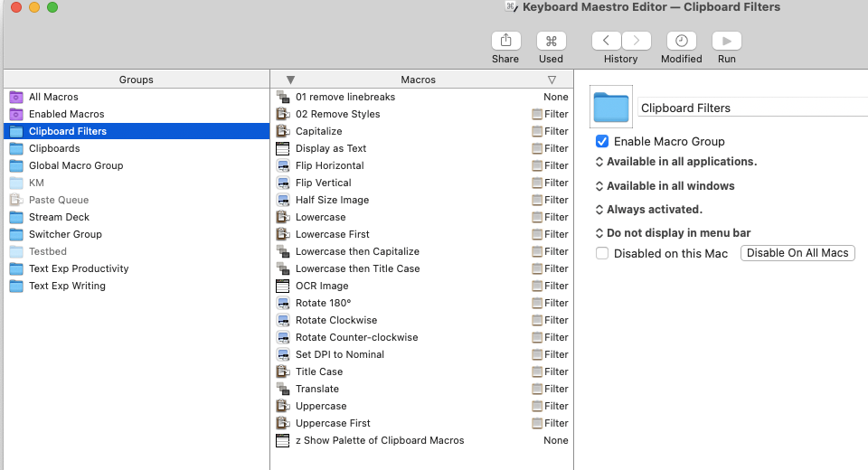The image size is (868, 470).
Task: Click the Filter trigger icon for Uppercase
Action: point(536,406)
